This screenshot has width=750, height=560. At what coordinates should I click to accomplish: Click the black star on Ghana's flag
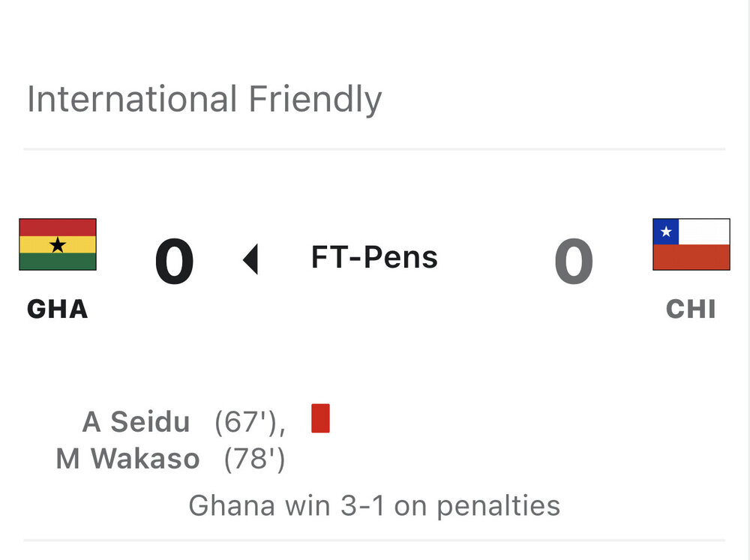[x=58, y=244]
